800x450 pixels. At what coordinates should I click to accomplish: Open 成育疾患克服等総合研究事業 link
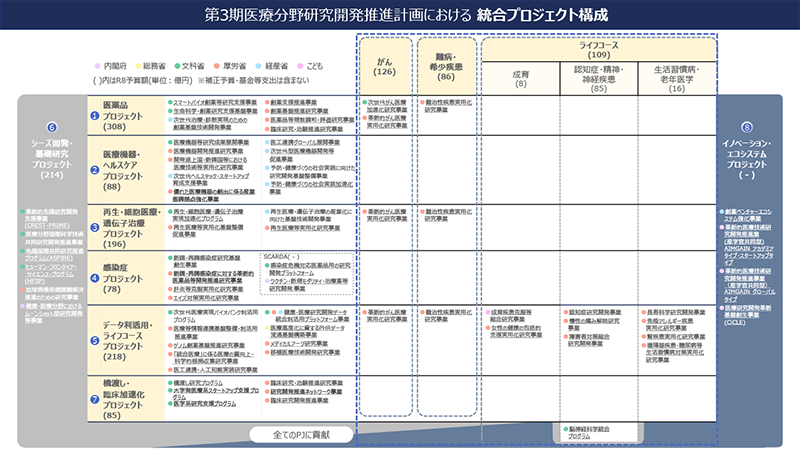(510, 315)
